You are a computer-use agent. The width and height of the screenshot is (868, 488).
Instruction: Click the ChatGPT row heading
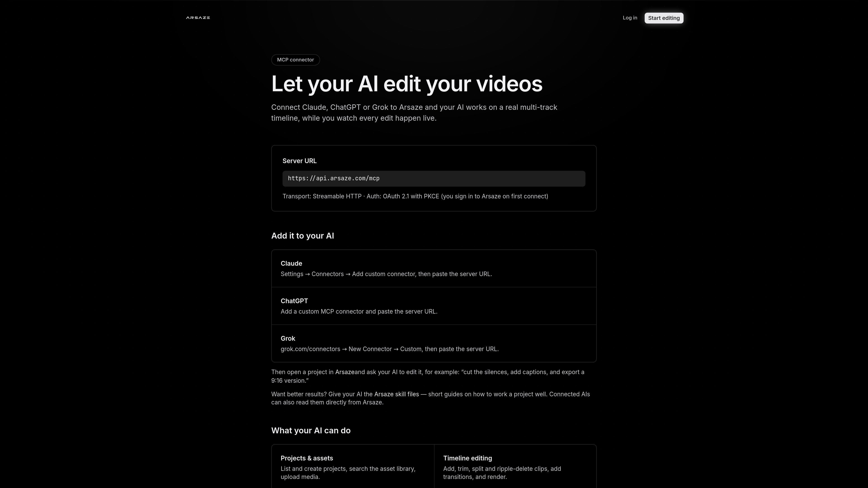pos(294,301)
